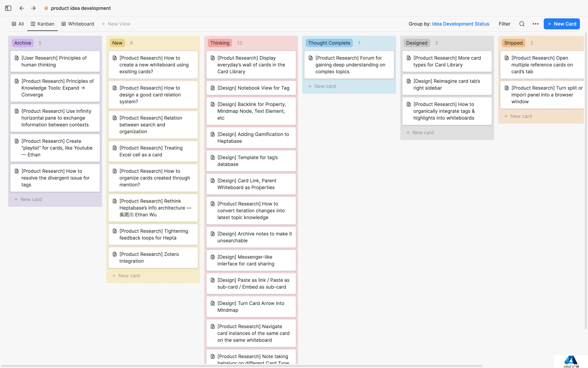Image resolution: width=588 pixels, height=368 pixels.
Task: Open card Tightening feedback loops for Hepta
Action: (153, 234)
